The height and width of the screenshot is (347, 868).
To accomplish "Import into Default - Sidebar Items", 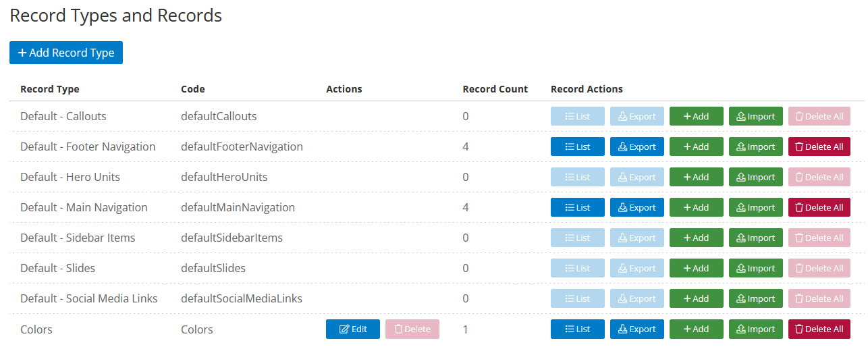I will [756, 238].
